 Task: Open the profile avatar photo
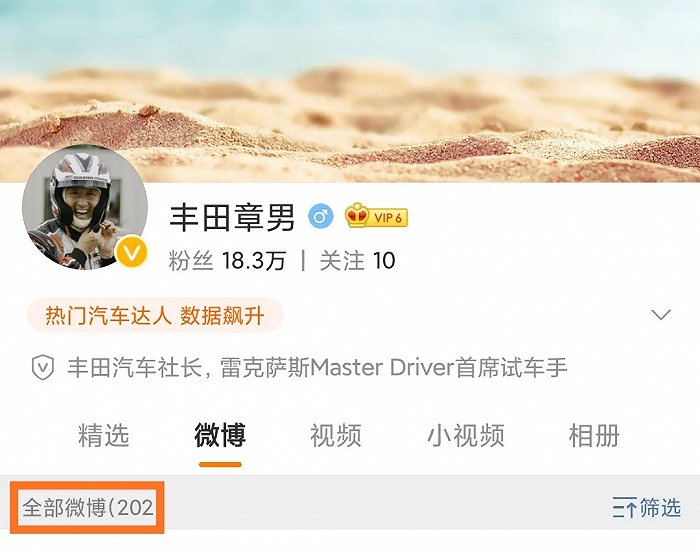pyautogui.click(x=85, y=208)
